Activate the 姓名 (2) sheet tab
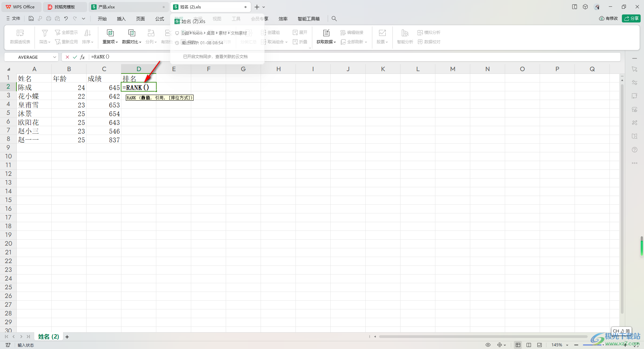This screenshot has height=349, width=644. tap(49, 337)
